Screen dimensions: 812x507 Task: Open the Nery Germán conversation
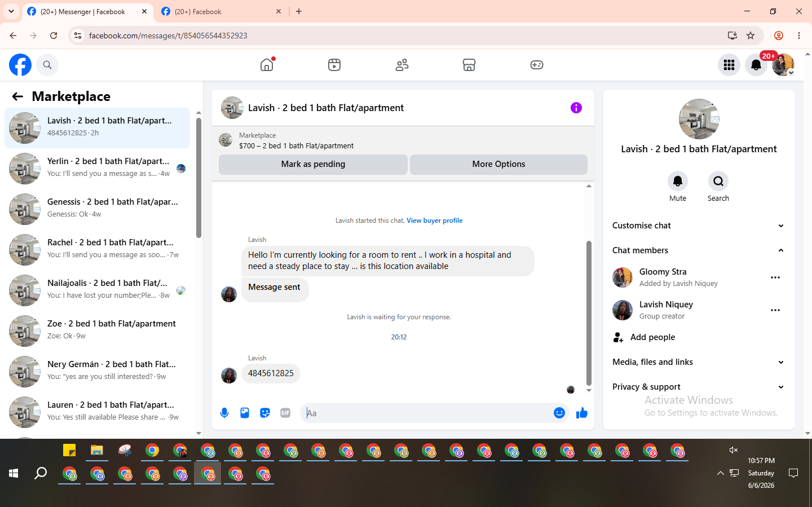pyautogui.click(x=98, y=372)
